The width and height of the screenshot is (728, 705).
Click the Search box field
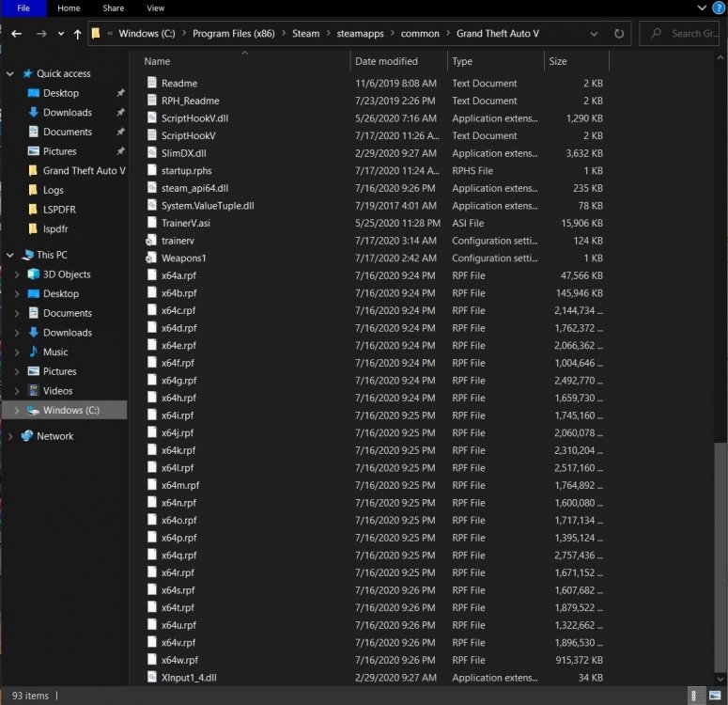pyautogui.click(x=684, y=34)
